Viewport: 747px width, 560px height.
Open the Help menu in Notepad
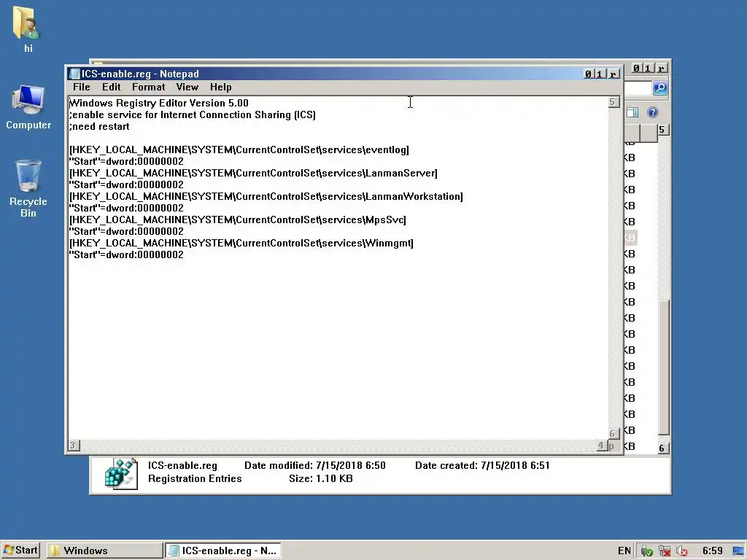click(220, 87)
